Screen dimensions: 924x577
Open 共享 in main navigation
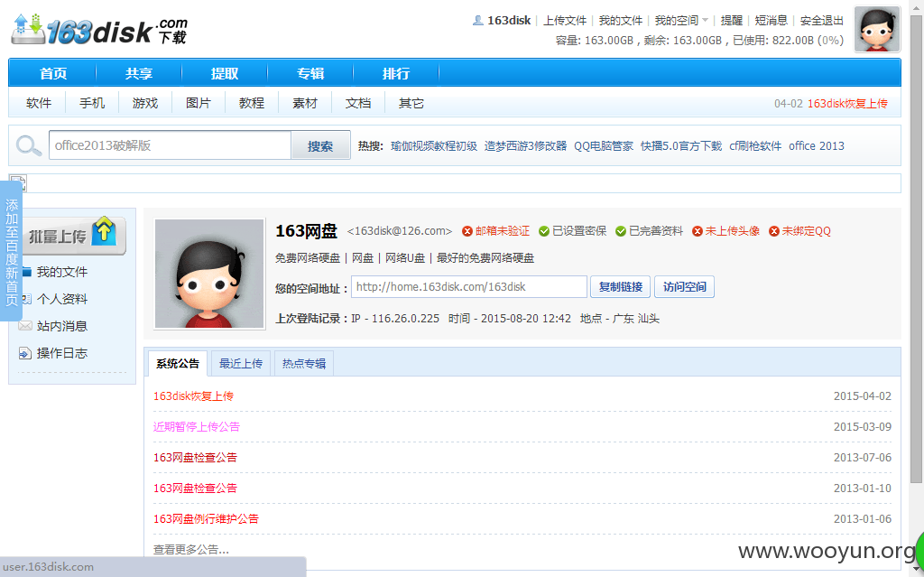pos(139,74)
